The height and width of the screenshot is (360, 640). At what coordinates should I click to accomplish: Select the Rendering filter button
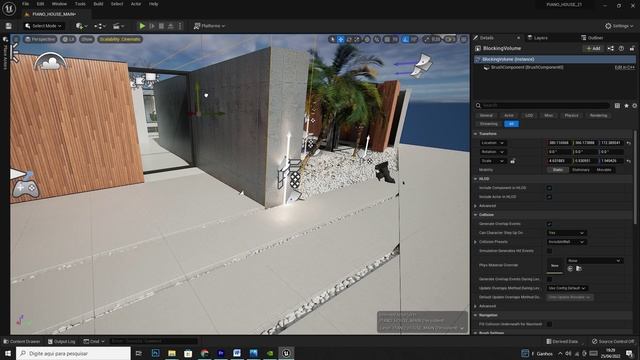coord(598,116)
